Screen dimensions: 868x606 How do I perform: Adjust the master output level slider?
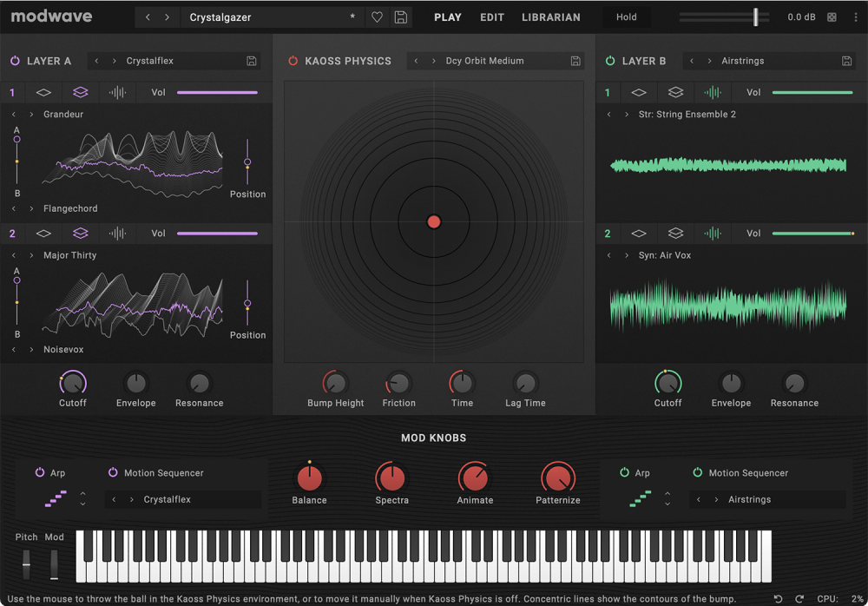point(757,16)
